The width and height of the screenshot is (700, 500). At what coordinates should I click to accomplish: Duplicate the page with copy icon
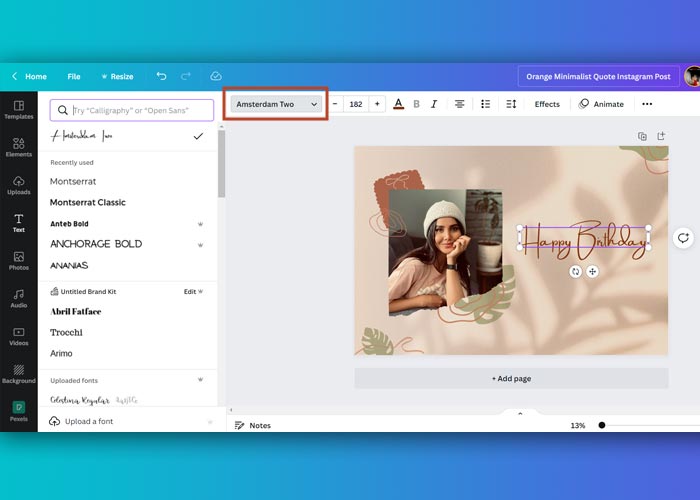point(642,136)
